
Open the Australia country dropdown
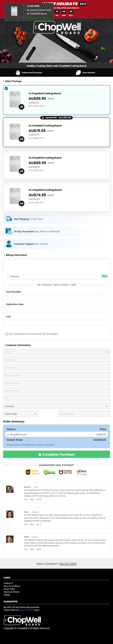click(x=56, y=406)
